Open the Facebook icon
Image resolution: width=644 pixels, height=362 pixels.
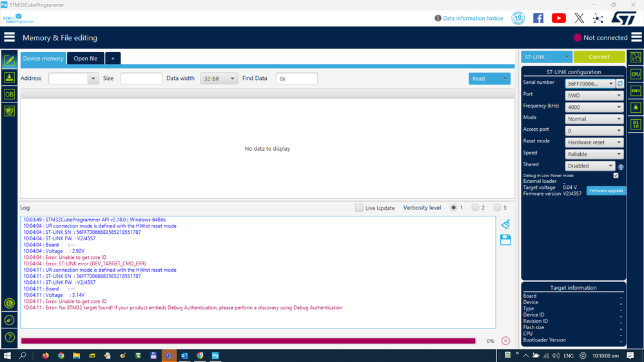pyautogui.click(x=538, y=18)
